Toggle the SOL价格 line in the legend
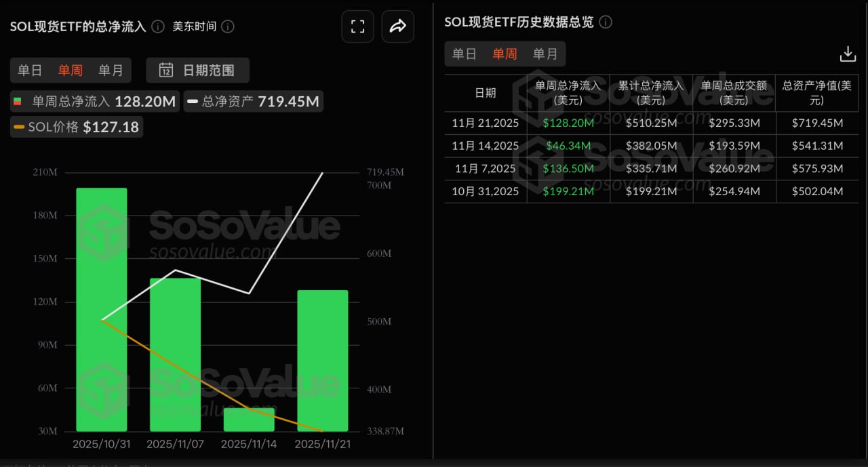Image resolution: width=868 pixels, height=467 pixels. click(76, 127)
